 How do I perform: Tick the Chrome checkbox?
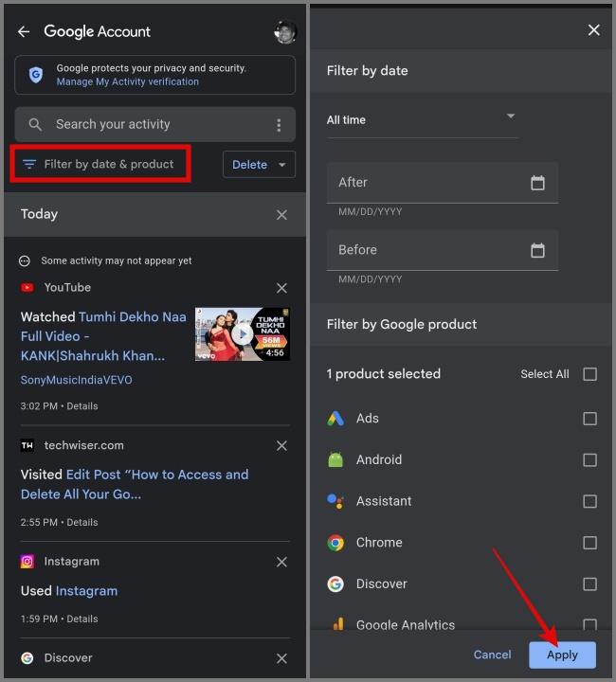[x=589, y=543]
